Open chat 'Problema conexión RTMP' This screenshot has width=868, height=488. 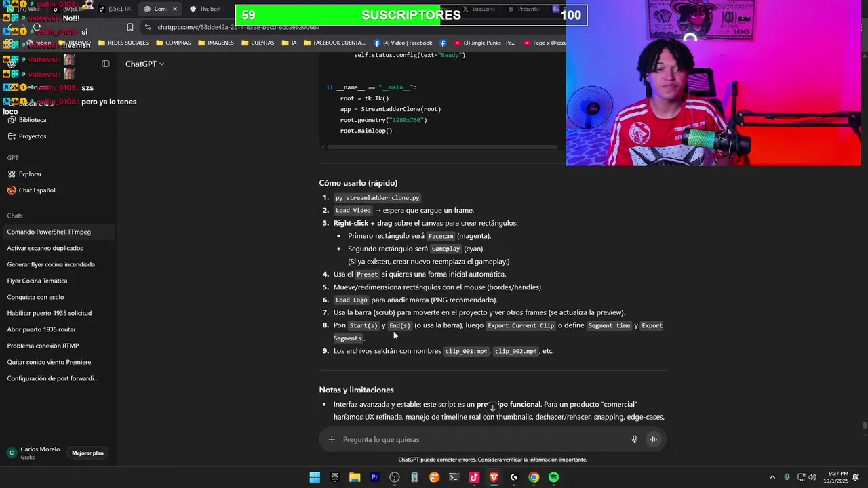[58, 346]
